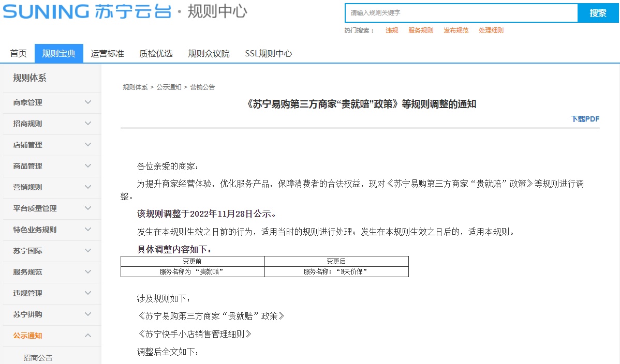Open 商家管理 in the sidebar

click(27, 102)
